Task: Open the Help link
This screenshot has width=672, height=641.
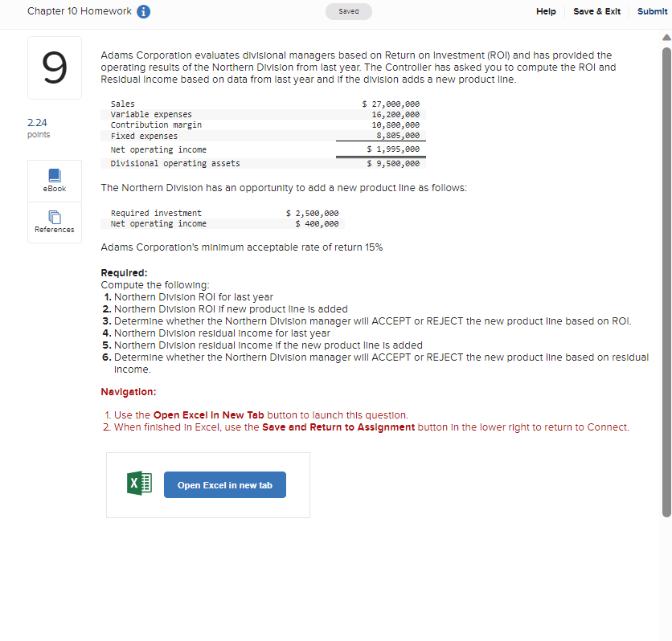Action: point(546,11)
